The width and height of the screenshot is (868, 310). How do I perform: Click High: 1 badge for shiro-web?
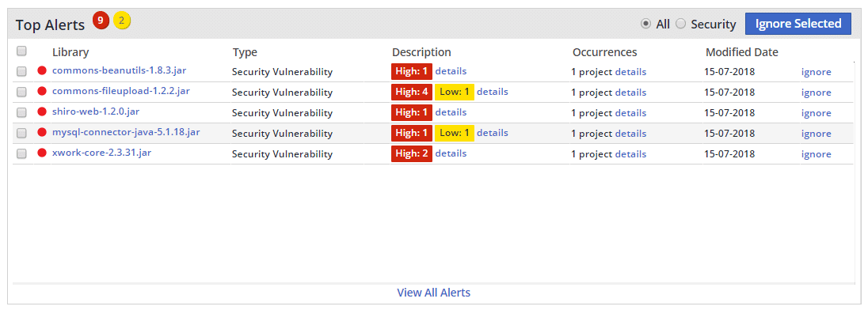(x=411, y=112)
